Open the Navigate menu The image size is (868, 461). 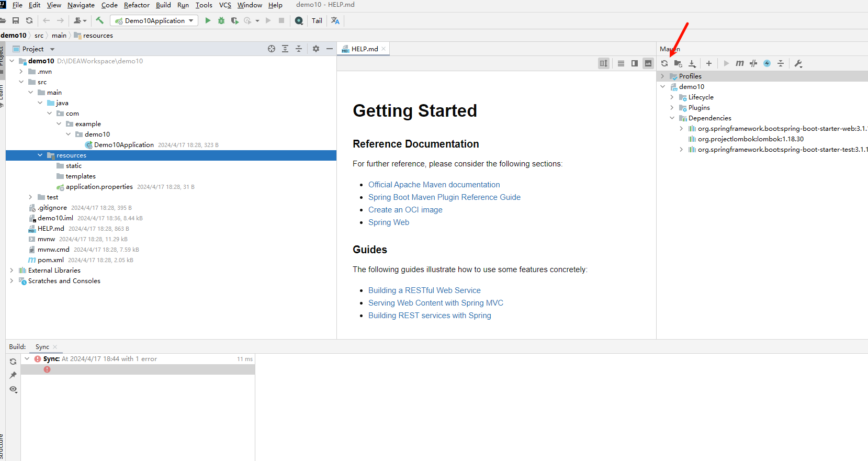coord(81,5)
